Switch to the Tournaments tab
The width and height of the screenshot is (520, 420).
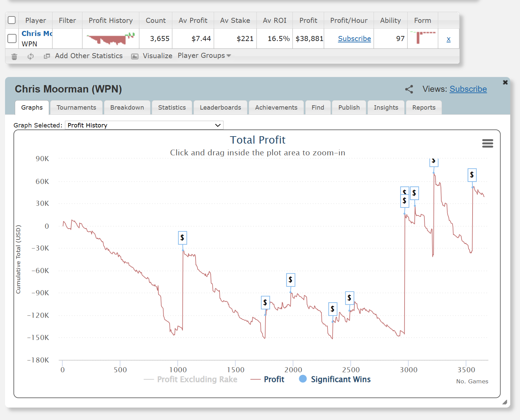[x=76, y=107]
